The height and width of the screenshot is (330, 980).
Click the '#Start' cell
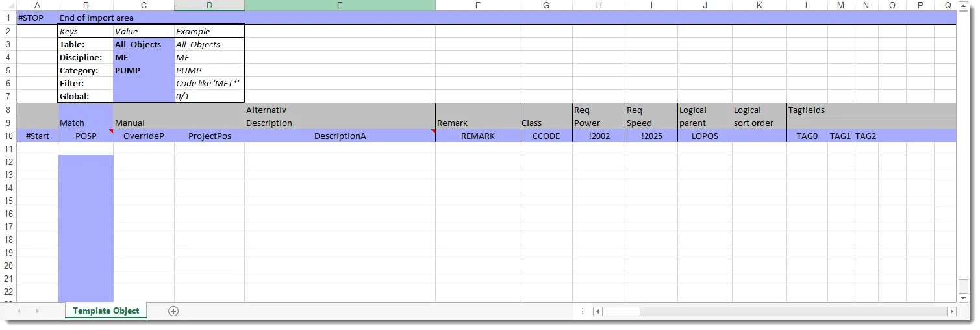click(37, 136)
